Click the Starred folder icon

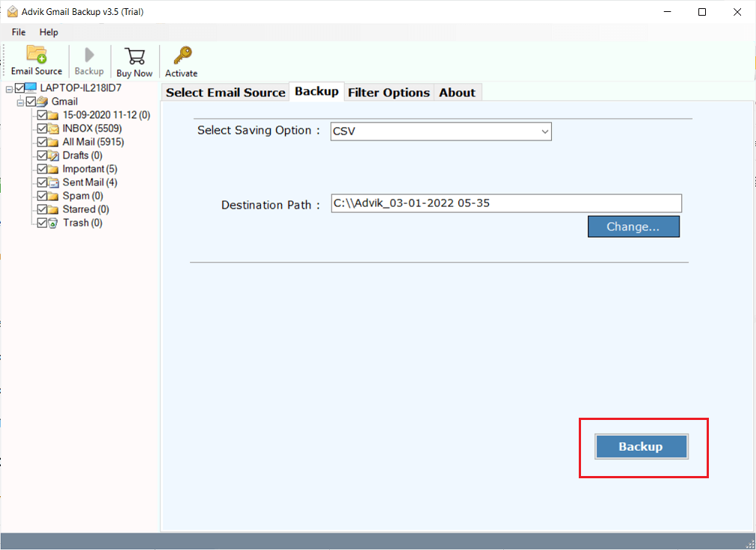coord(53,210)
